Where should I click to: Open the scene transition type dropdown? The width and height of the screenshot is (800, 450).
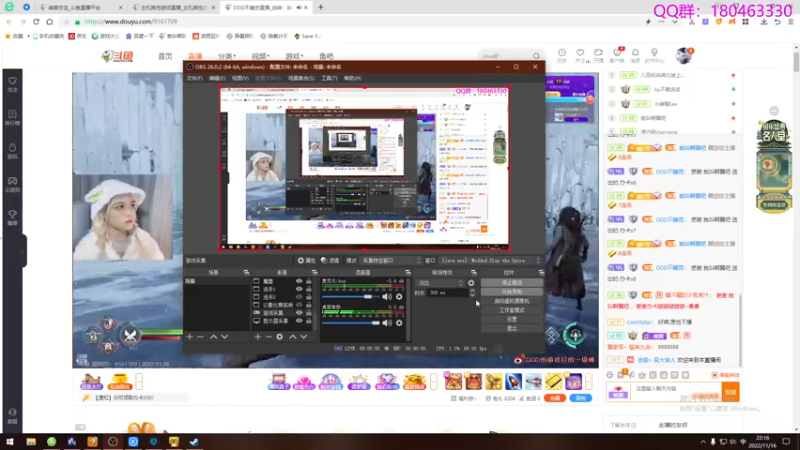point(440,283)
